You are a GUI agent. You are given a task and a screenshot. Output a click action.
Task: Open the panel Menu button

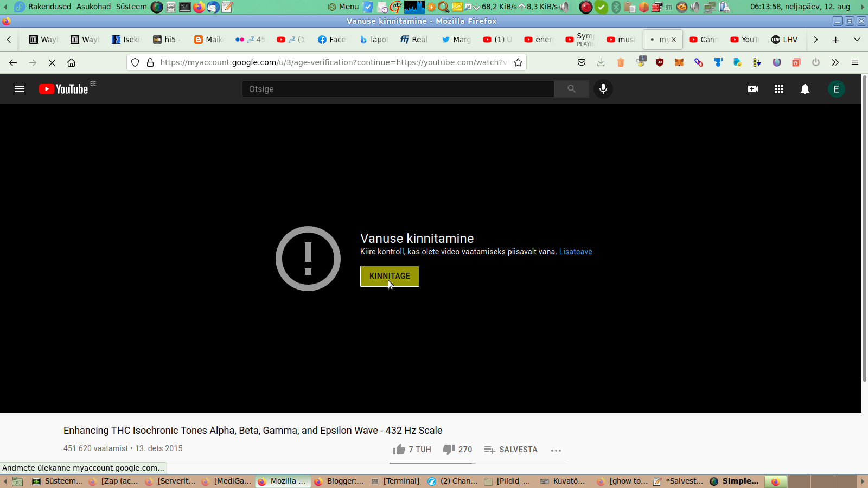(x=343, y=7)
